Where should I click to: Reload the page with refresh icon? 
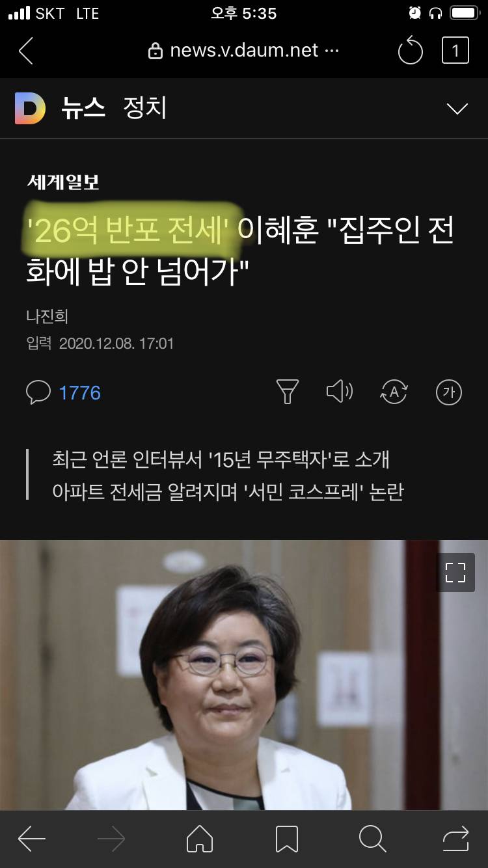(411, 51)
